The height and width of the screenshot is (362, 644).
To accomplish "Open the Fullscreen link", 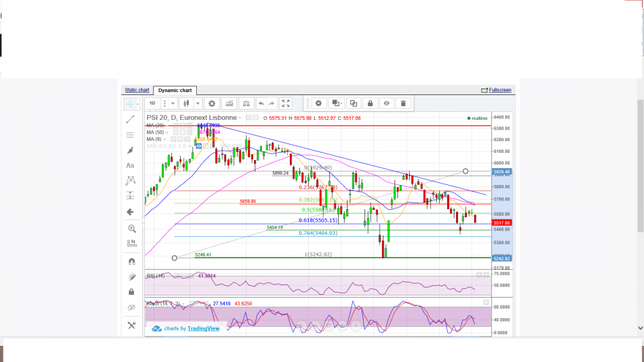I will pyautogui.click(x=500, y=90).
